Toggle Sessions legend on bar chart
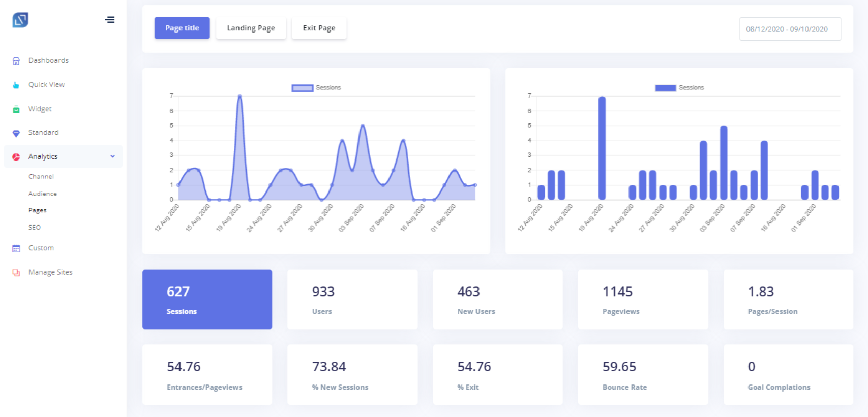The height and width of the screenshot is (417, 868). (679, 88)
